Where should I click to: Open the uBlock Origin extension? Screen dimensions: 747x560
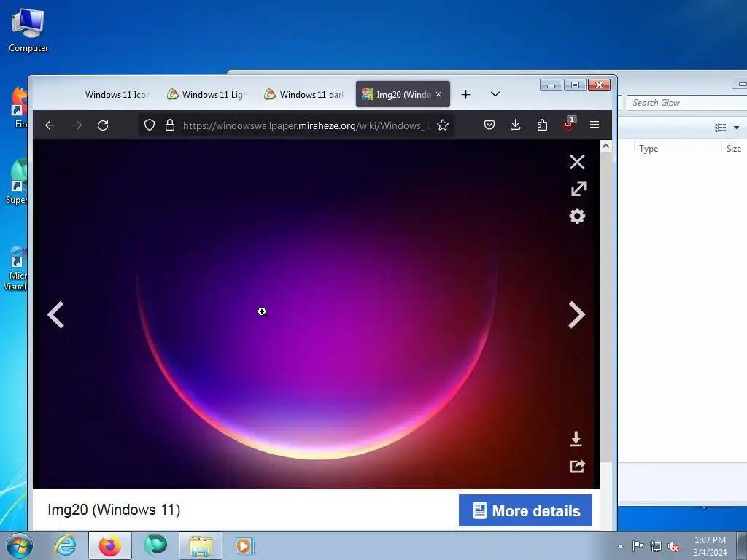[x=569, y=124]
